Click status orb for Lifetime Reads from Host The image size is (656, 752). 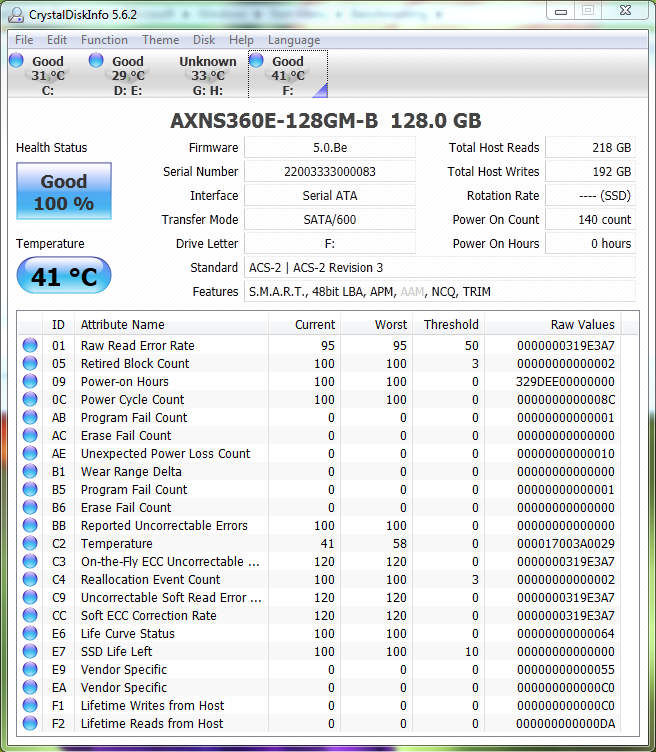pyautogui.click(x=31, y=724)
